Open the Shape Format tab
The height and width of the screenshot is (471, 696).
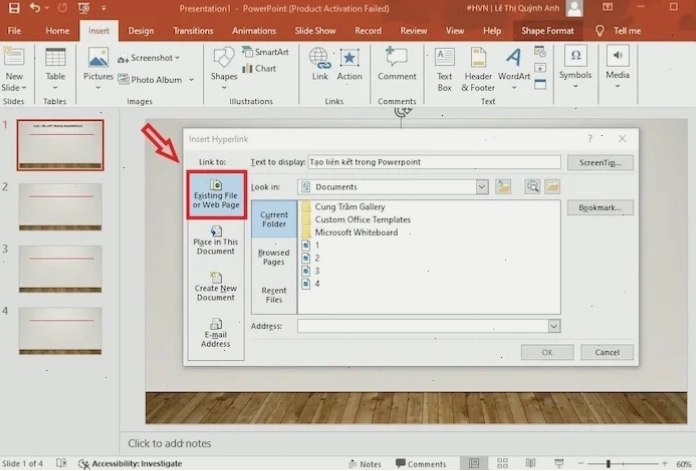click(x=547, y=31)
